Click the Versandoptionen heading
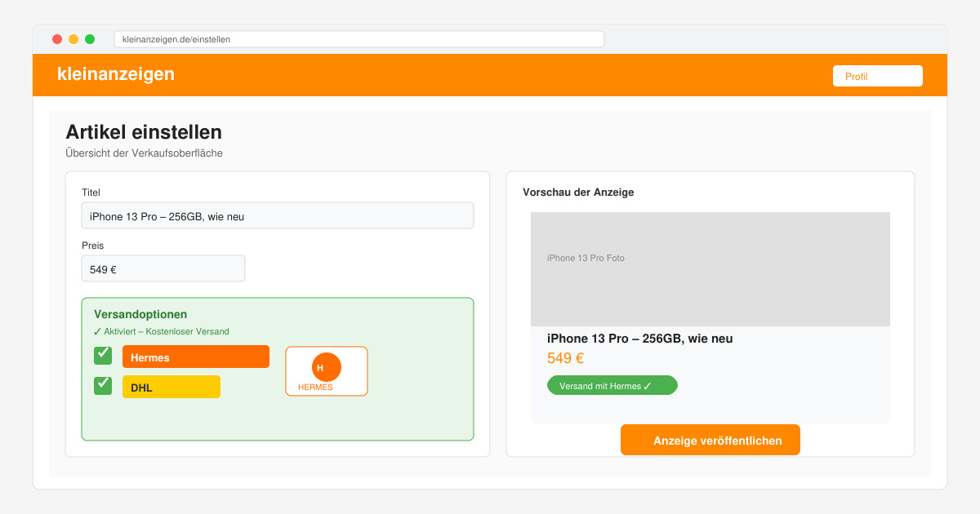The height and width of the screenshot is (514, 980). [140, 314]
